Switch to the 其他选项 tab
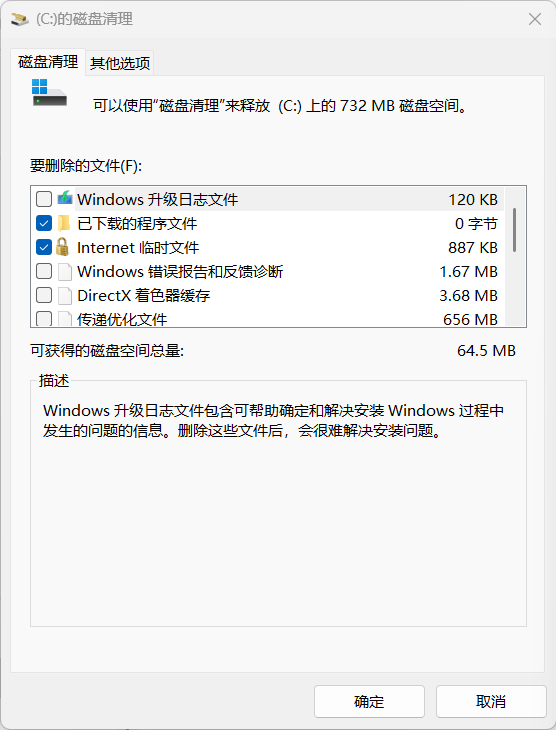The height and width of the screenshot is (730, 556). 120,63
